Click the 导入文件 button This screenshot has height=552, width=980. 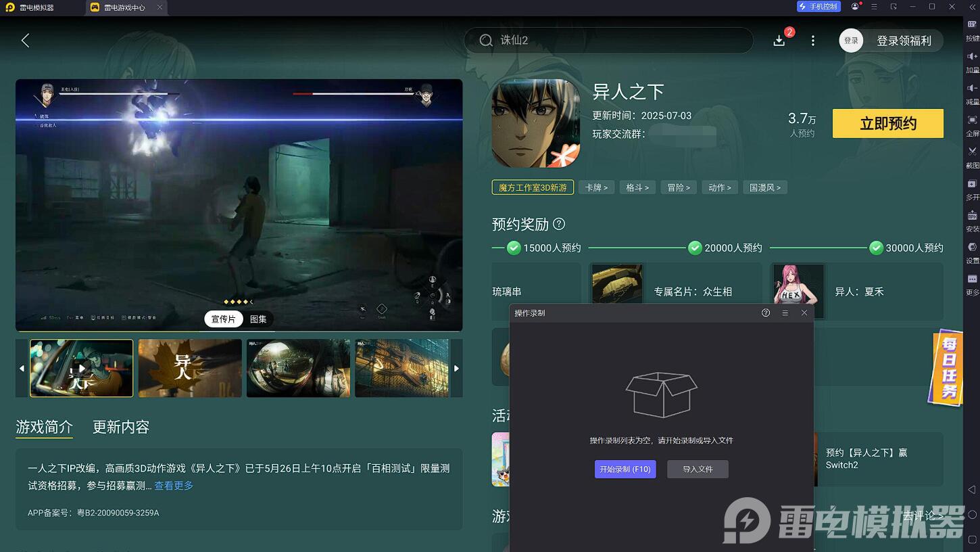(697, 469)
